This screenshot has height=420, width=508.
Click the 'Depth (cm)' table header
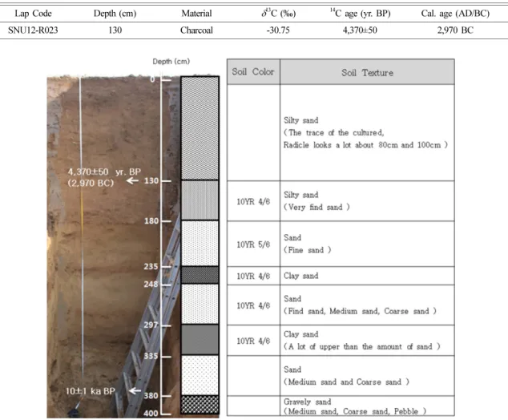tap(115, 14)
